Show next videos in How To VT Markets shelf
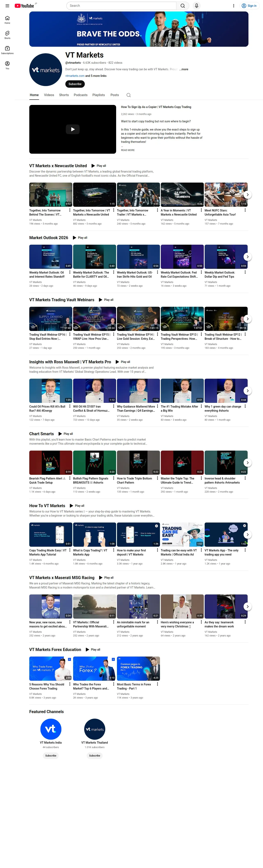 coord(247,534)
